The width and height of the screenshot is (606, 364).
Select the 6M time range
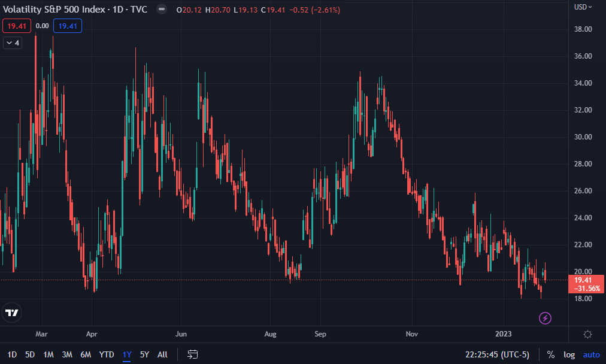click(x=86, y=354)
